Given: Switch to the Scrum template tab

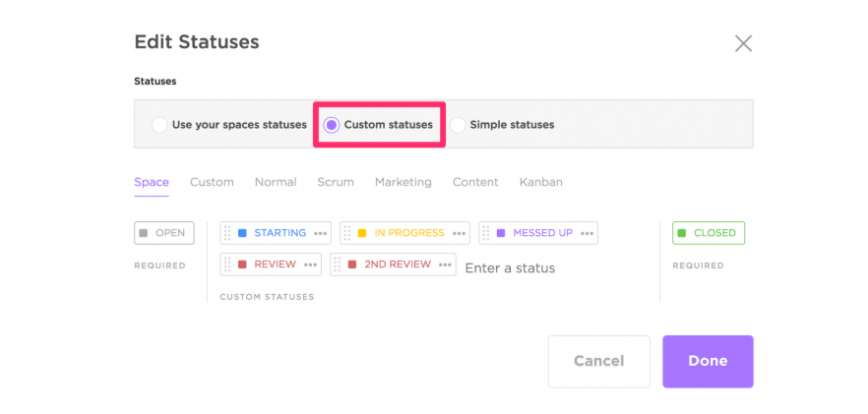Looking at the screenshot, I should coord(336,182).
